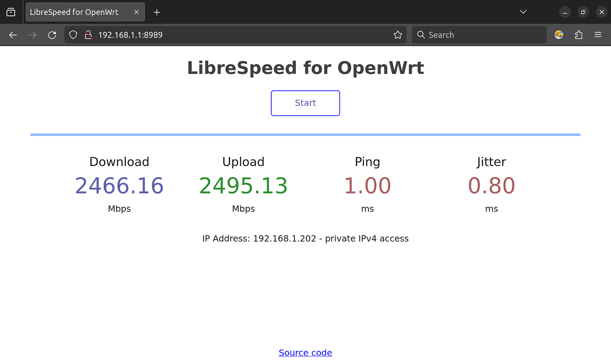Click the forward navigation arrow

(32, 35)
